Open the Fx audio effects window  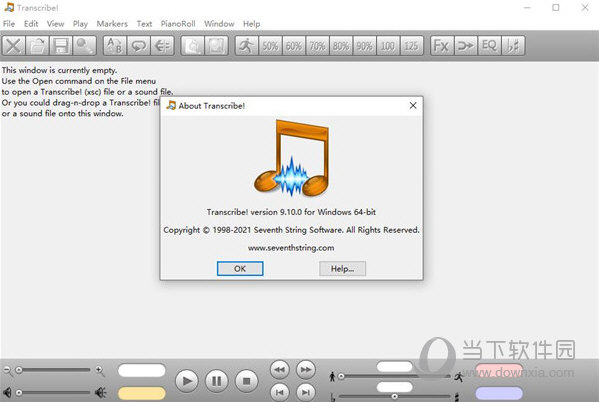coord(442,46)
